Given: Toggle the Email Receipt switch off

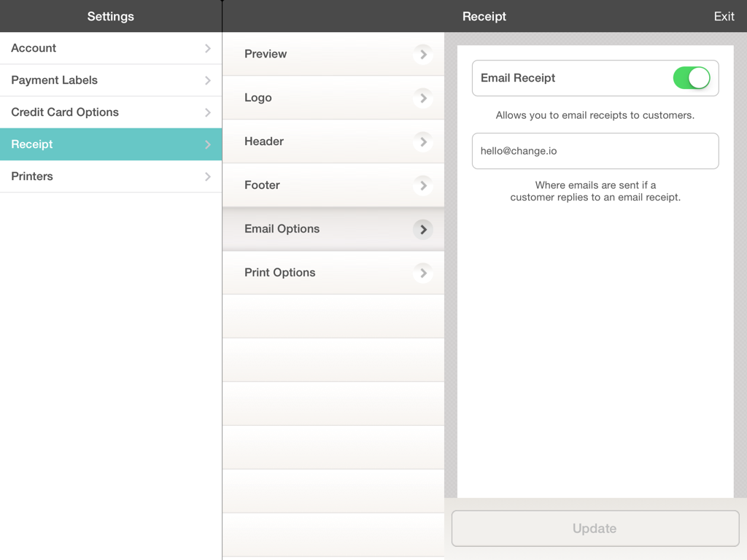Looking at the screenshot, I should (692, 77).
